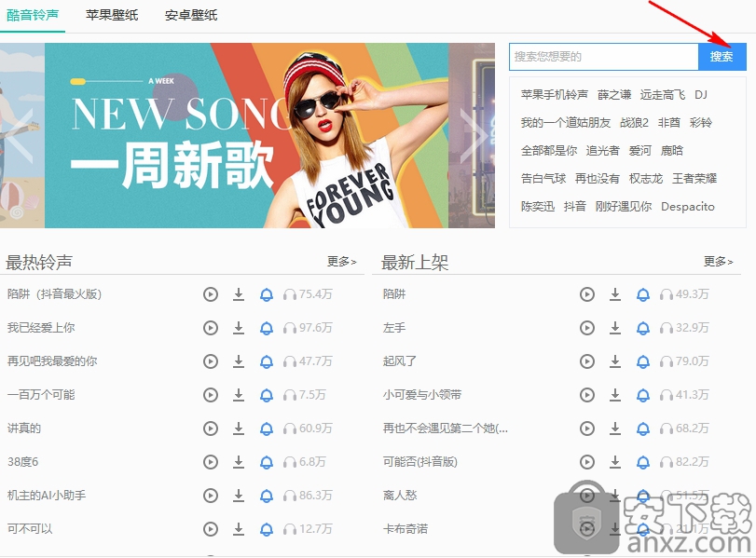This screenshot has width=756, height=558.
Task: Click the download icon for 我已经爱上你
Action: [238, 328]
